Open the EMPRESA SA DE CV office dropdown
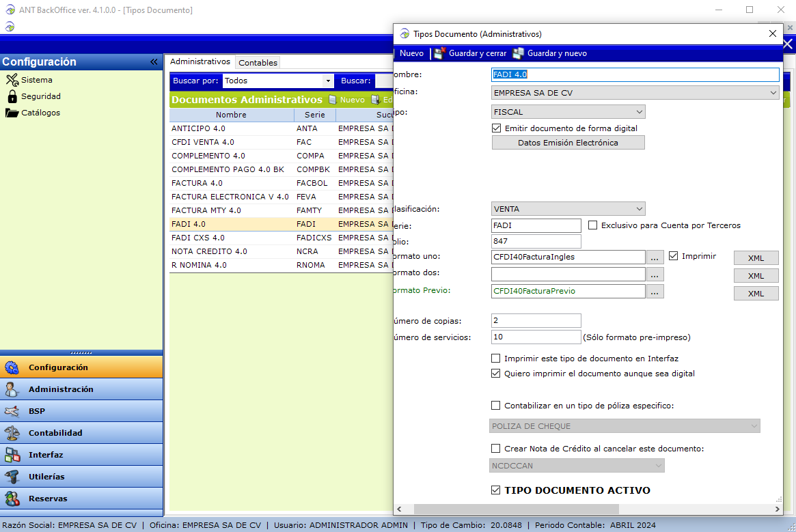The width and height of the screenshot is (796, 532). (x=773, y=93)
